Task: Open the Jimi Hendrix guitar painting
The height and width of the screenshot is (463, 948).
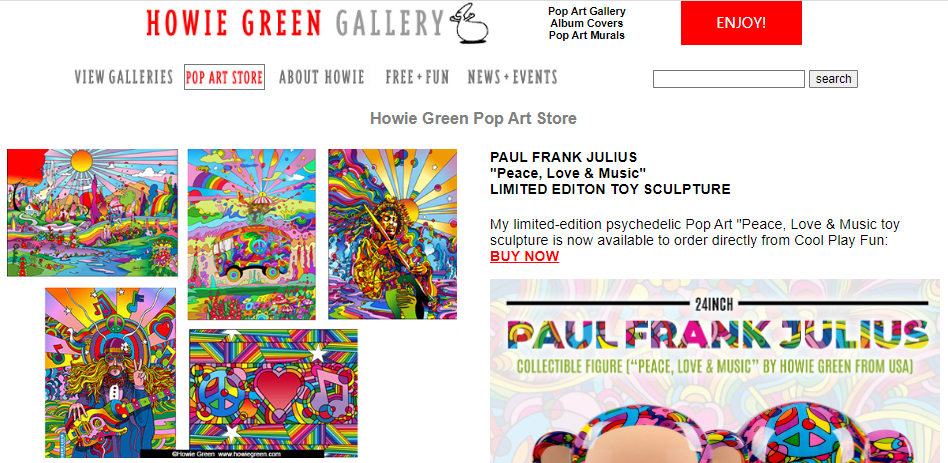Action: [392, 234]
